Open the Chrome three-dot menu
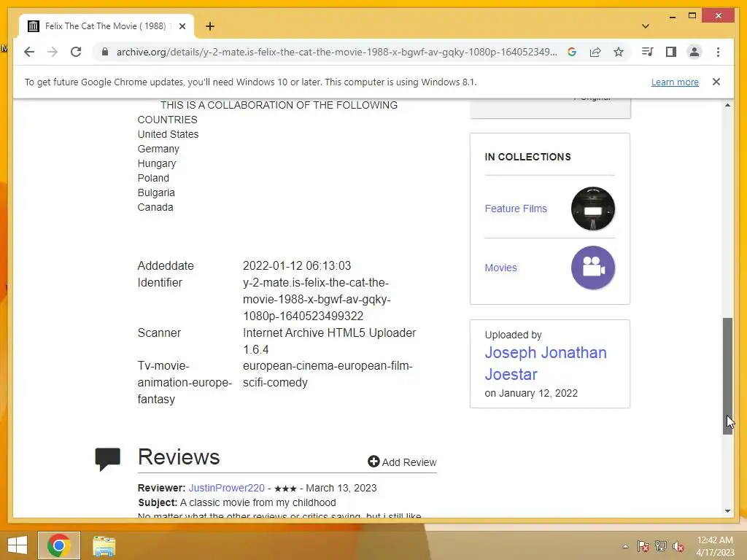Image resolution: width=747 pixels, height=560 pixels. (x=718, y=52)
